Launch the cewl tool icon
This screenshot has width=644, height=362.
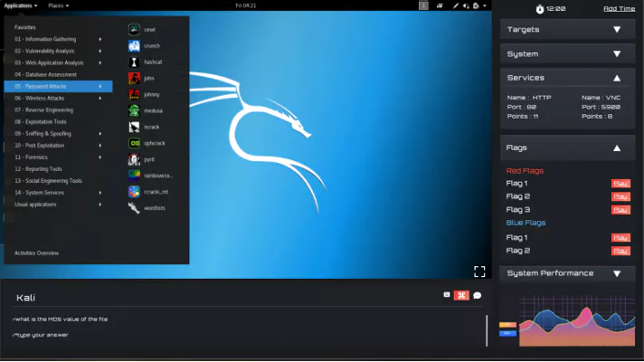coord(134,30)
